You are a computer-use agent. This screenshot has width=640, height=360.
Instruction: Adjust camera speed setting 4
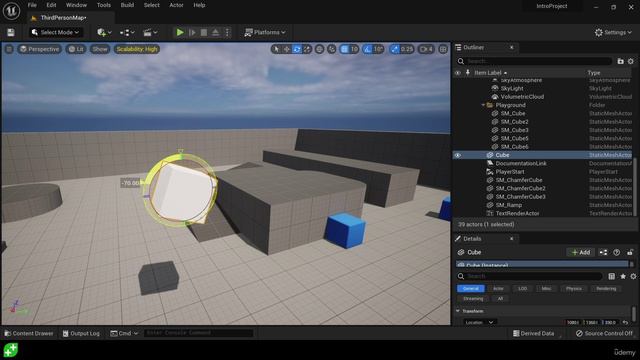[x=426, y=49]
